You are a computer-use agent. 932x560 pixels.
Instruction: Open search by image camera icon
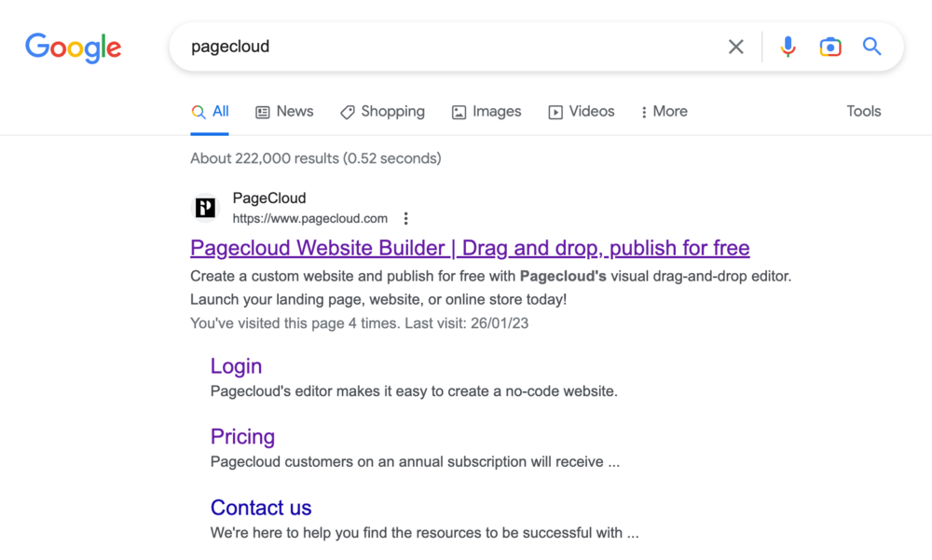pos(830,47)
